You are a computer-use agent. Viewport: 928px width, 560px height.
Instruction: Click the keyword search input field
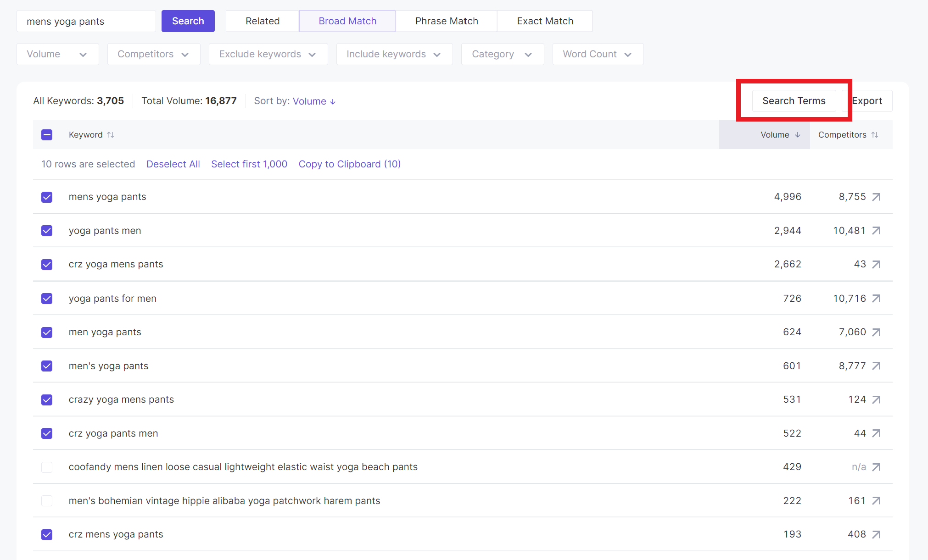click(x=86, y=22)
